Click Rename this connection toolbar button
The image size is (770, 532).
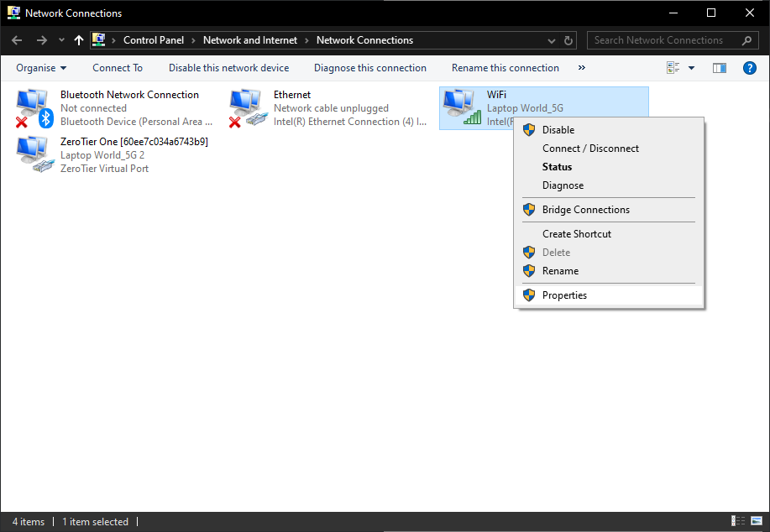click(x=505, y=68)
